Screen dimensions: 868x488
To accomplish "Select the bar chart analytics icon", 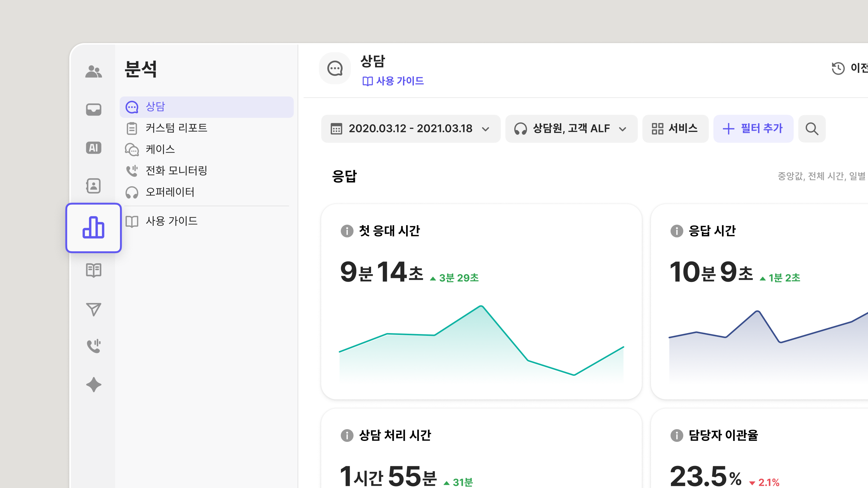I will coord(93,228).
